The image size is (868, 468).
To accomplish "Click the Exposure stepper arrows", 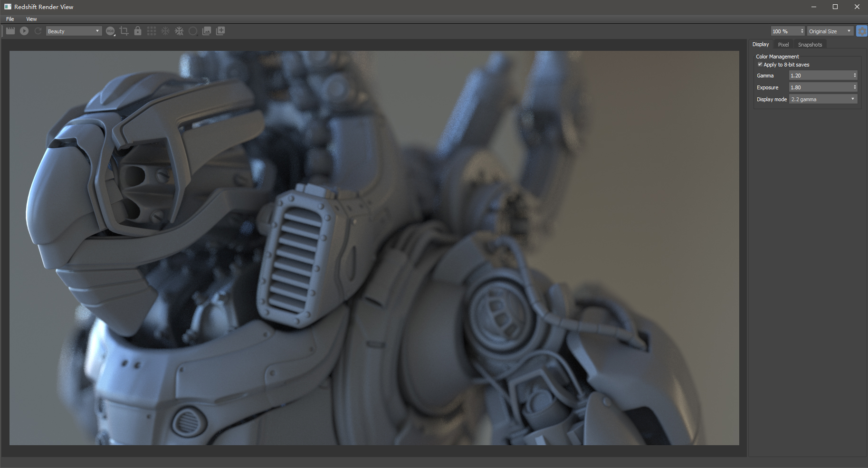I will 855,87.
